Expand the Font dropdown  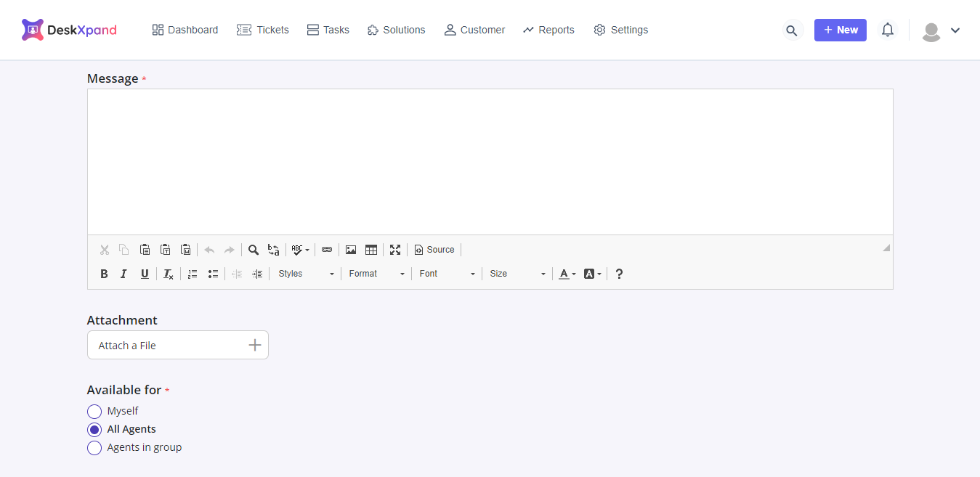tap(447, 274)
